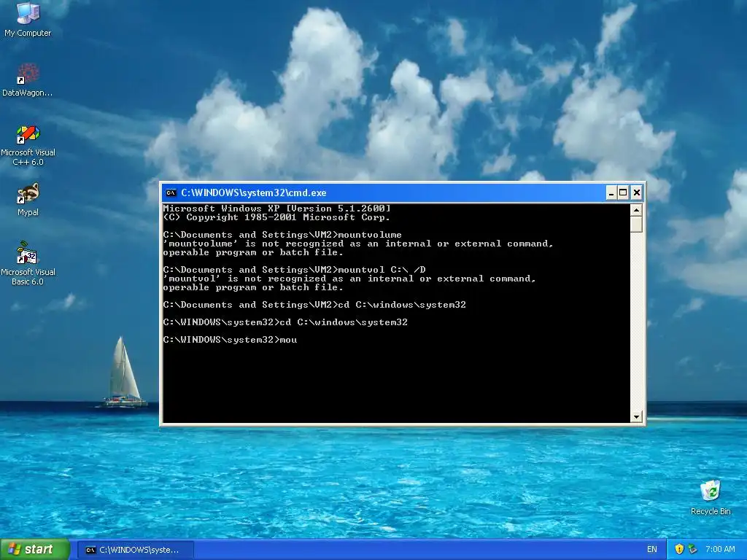Screen dimensions: 747x560
Task: Select the DataWagon desktop shortcut
Action: (28, 79)
